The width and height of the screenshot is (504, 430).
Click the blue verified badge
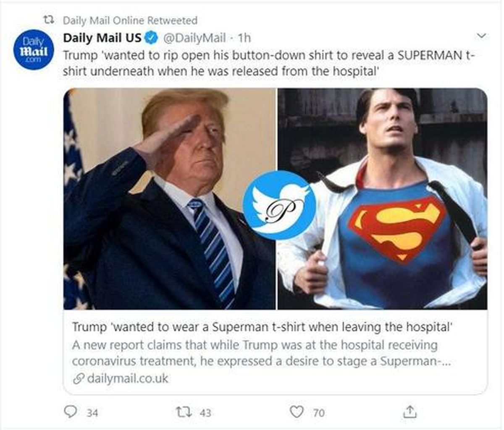pos(151,38)
